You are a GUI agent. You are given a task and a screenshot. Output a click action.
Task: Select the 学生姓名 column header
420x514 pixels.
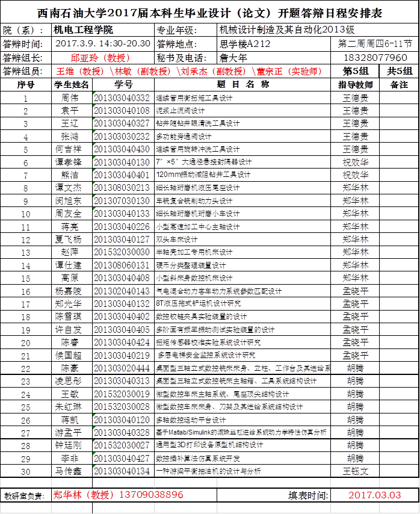click(x=72, y=84)
